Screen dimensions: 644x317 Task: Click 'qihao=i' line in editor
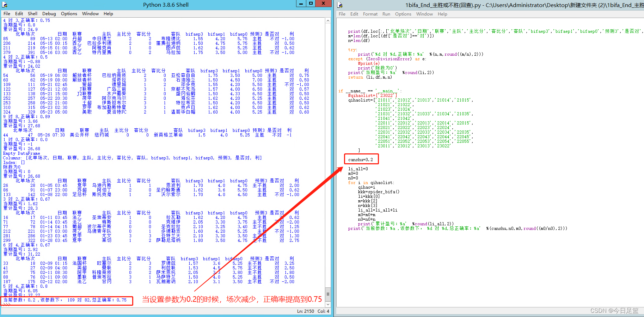pyautogui.click(x=367, y=187)
